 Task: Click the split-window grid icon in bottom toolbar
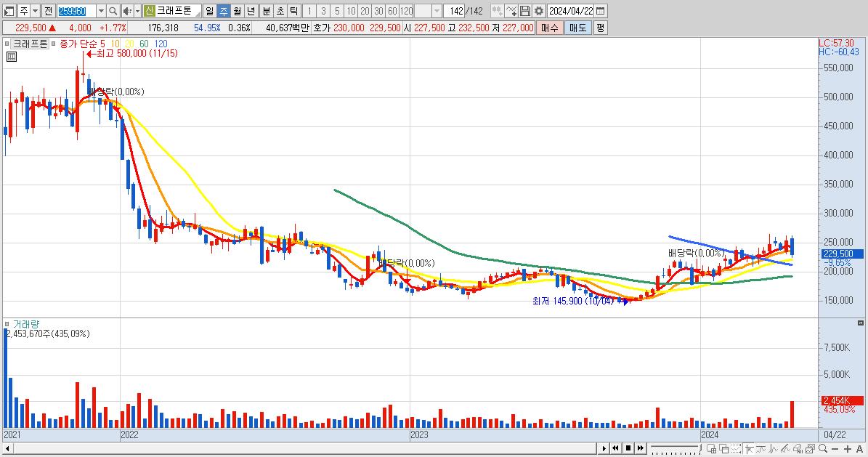click(712, 449)
